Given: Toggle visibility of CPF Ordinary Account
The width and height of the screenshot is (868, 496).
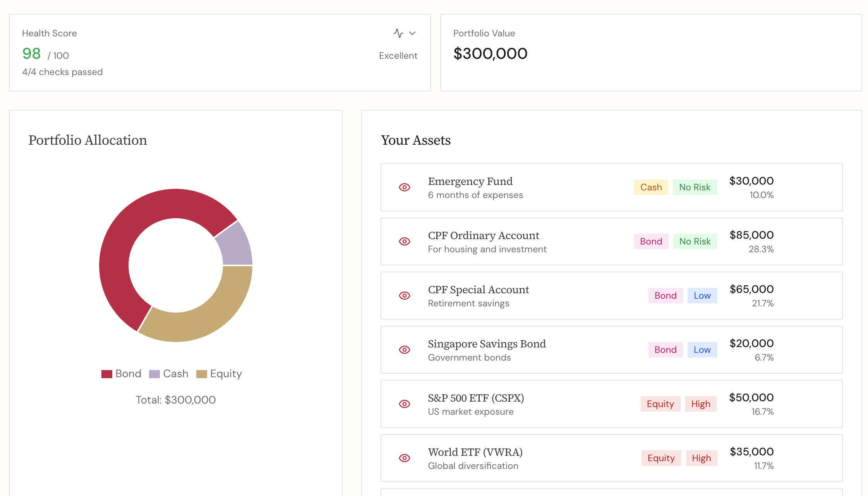Looking at the screenshot, I should [404, 241].
